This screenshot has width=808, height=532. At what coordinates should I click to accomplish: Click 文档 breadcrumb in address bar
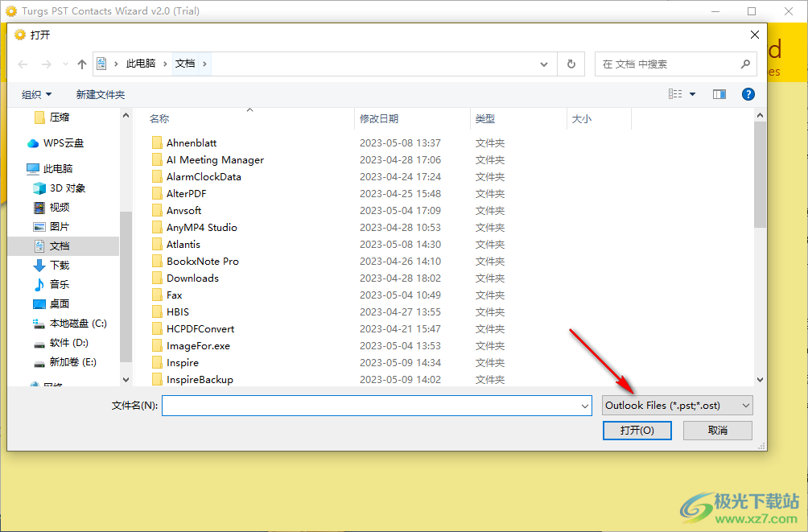coord(185,64)
